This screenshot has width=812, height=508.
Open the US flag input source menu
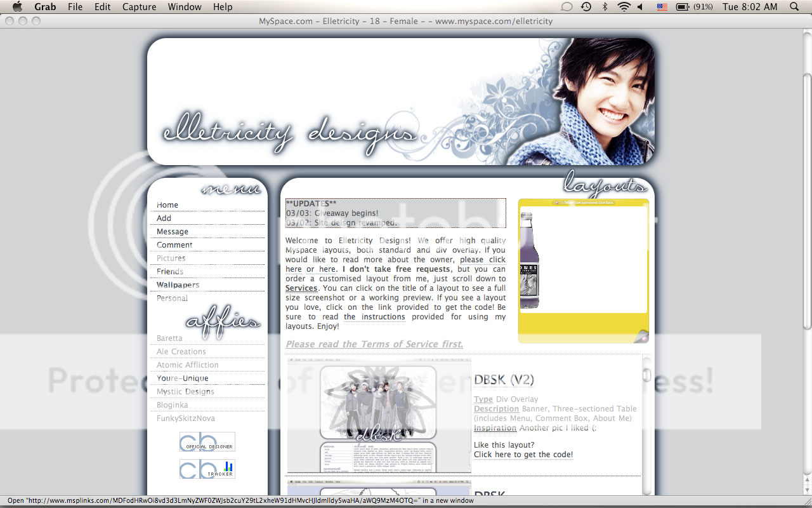point(662,7)
